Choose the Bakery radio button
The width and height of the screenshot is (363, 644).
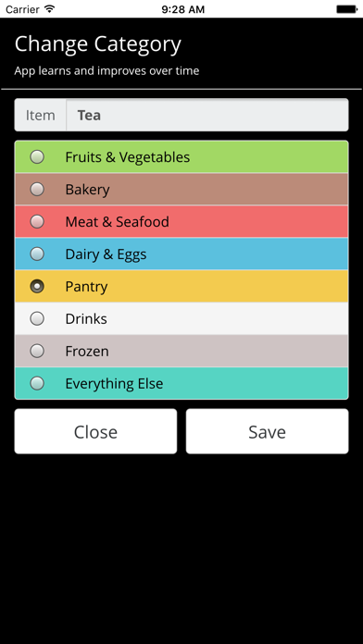37,190
